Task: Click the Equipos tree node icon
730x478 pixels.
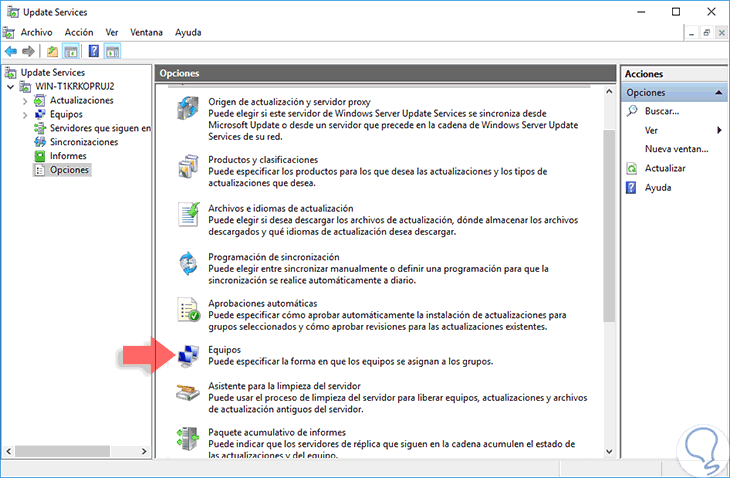Action: click(40, 114)
